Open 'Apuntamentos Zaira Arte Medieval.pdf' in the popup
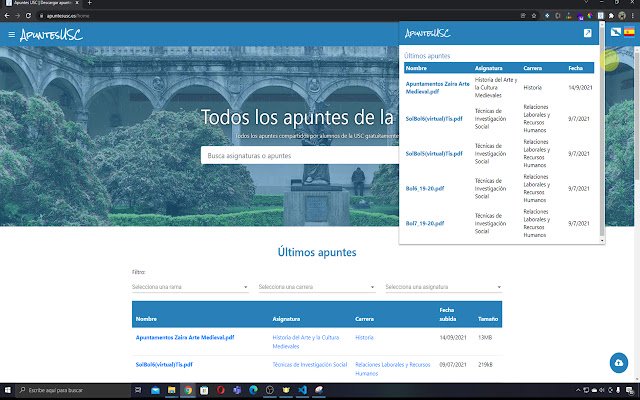This screenshot has width=640, height=400. tap(437, 87)
